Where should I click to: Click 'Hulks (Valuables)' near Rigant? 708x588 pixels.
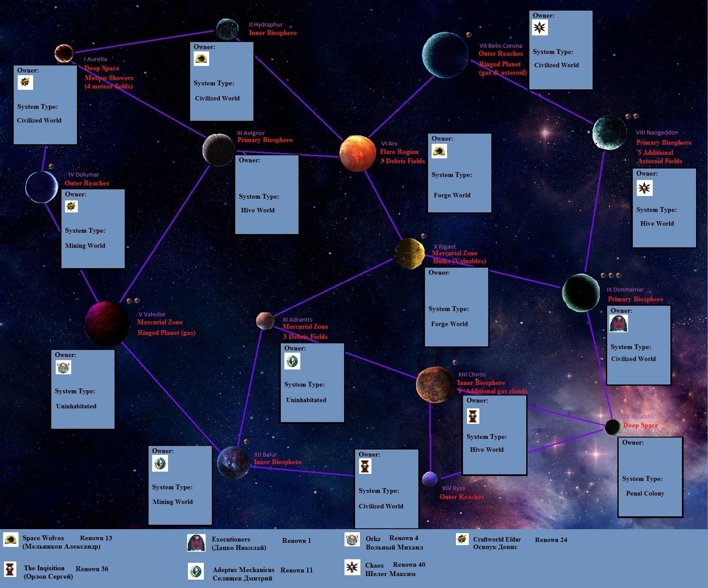click(x=459, y=261)
